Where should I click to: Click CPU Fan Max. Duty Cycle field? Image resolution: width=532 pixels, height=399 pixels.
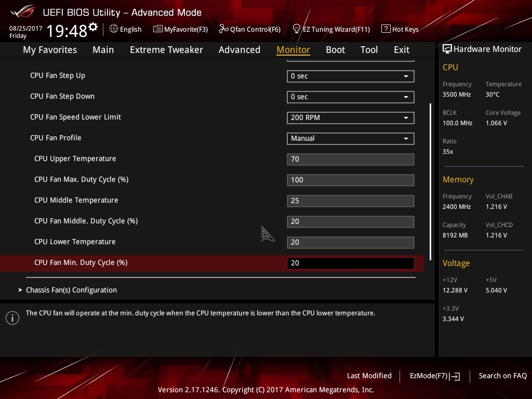[350, 180]
